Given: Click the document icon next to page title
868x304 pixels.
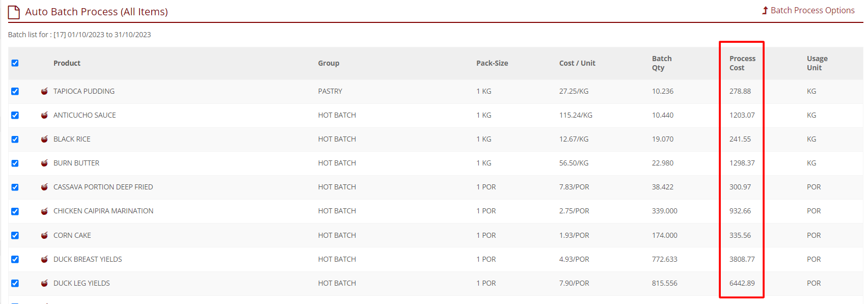Looking at the screenshot, I should (x=14, y=12).
